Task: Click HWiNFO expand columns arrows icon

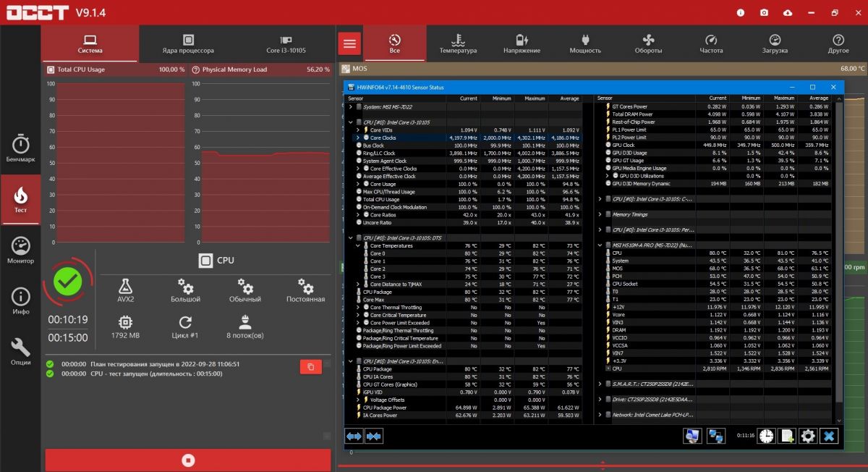Action: click(x=354, y=437)
